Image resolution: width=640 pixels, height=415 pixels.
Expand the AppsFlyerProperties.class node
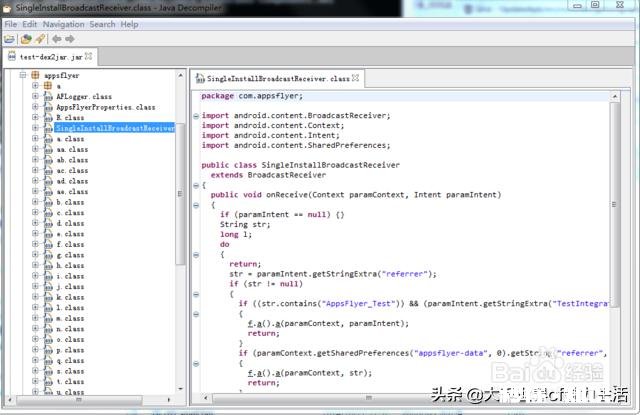pos(36,107)
